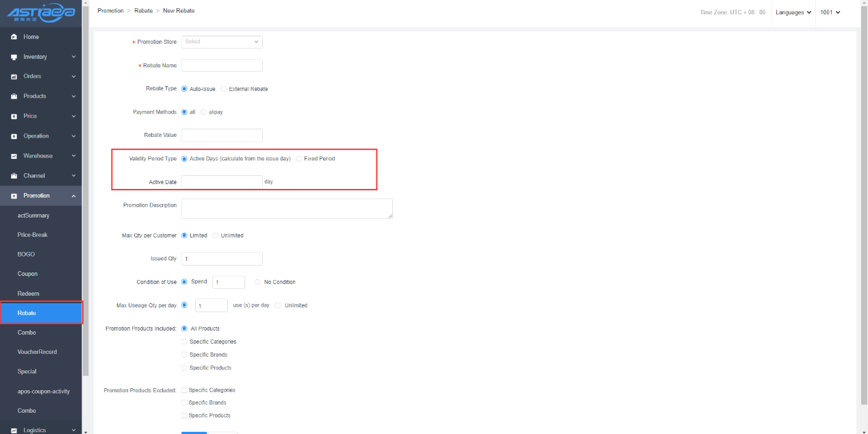Image resolution: width=868 pixels, height=434 pixels.
Task: Click the Channel icon in sidebar
Action: coord(14,176)
